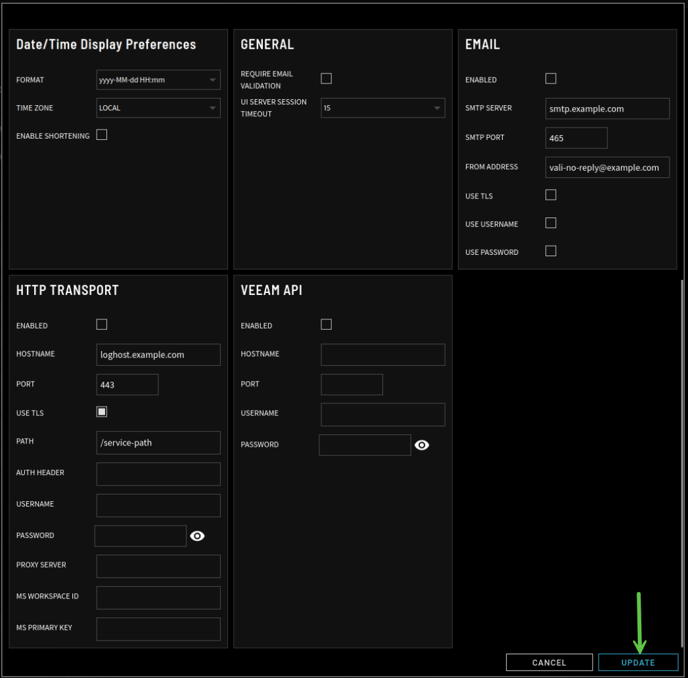Click the GENERAL section heading
Viewport: 688px width, 678px height.
(x=267, y=44)
